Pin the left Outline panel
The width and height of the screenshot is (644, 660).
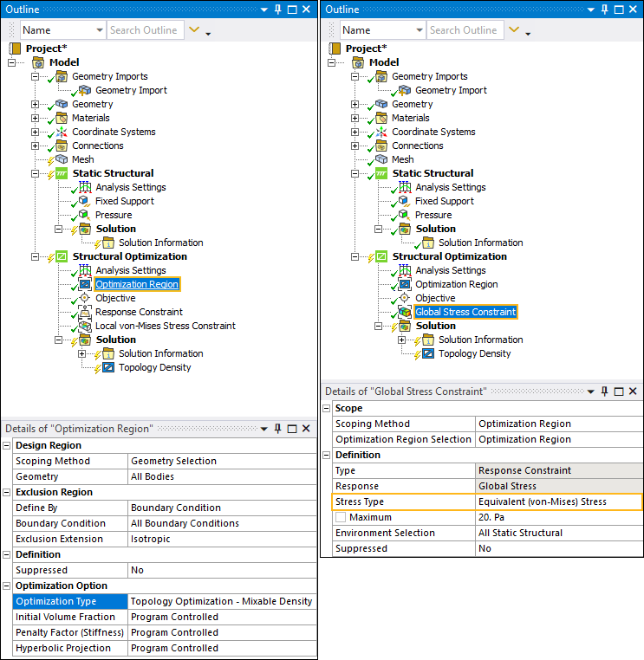277,9
